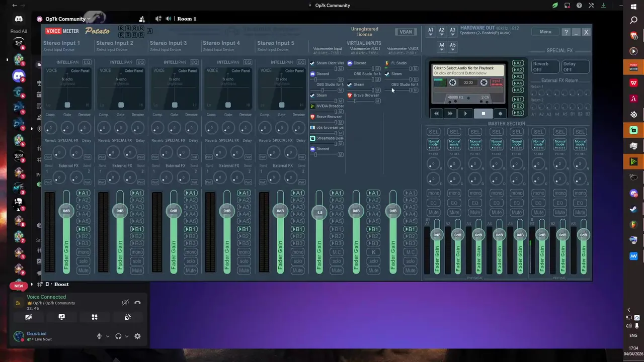This screenshot has height=362, width=644.
Task: Click first SEL button in Master Section
Action: (x=433, y=132)
